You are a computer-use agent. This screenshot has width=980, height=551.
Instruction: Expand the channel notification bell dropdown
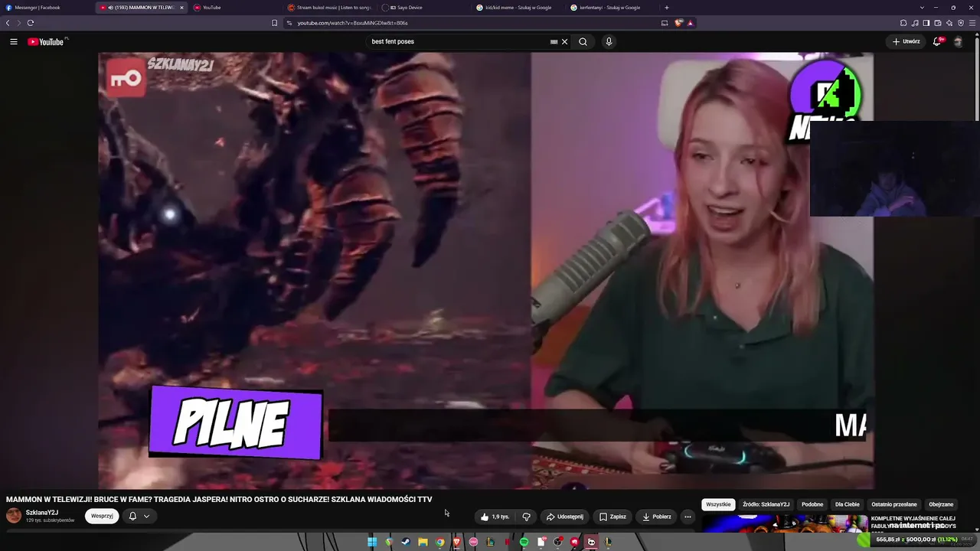pyautogui.click(x=139, y=517)
